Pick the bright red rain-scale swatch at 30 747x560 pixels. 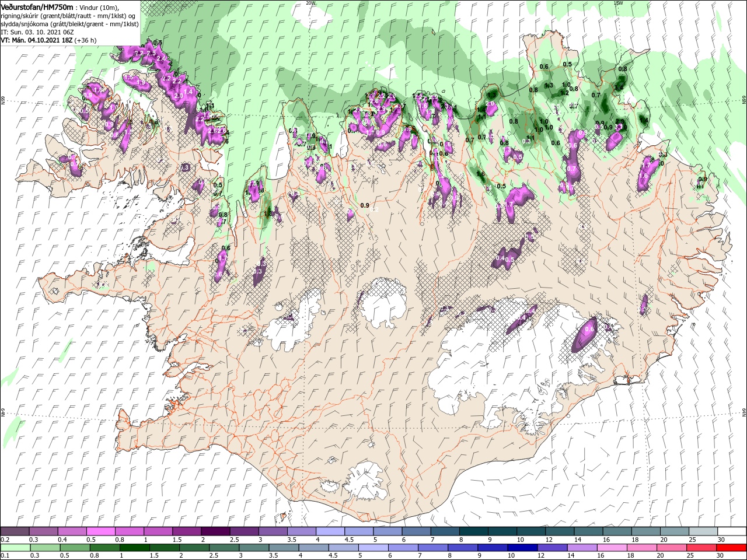[x=732, y=548]
